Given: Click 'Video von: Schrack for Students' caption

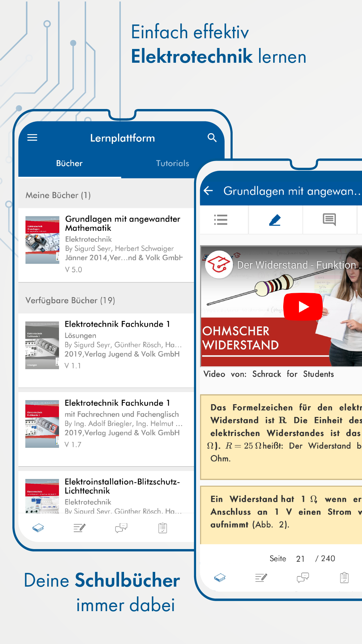Looking at the screenshot, I should pos(268,374).
